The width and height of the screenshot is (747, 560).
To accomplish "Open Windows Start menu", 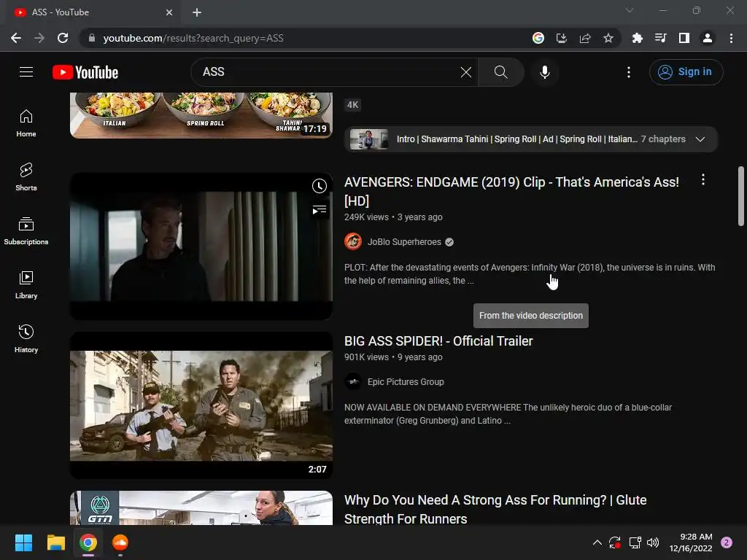I will click(x=23, y=542).
